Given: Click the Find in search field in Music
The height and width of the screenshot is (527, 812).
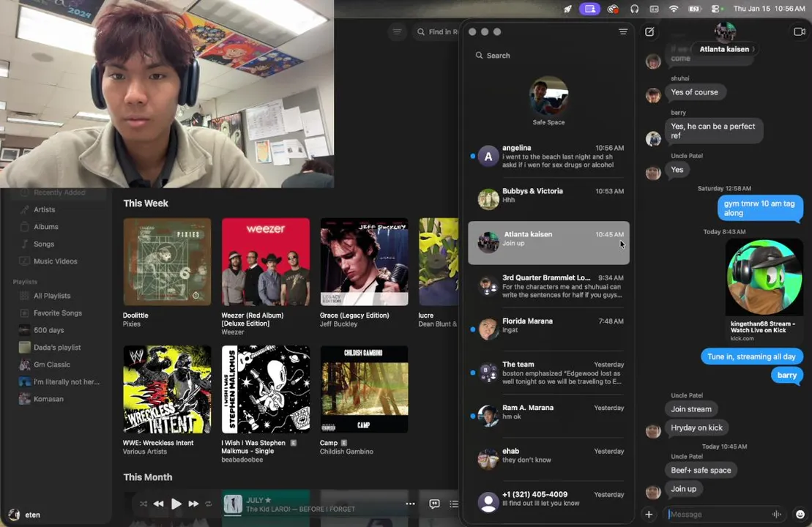Looking at the screenshot, I should [438, 31].
